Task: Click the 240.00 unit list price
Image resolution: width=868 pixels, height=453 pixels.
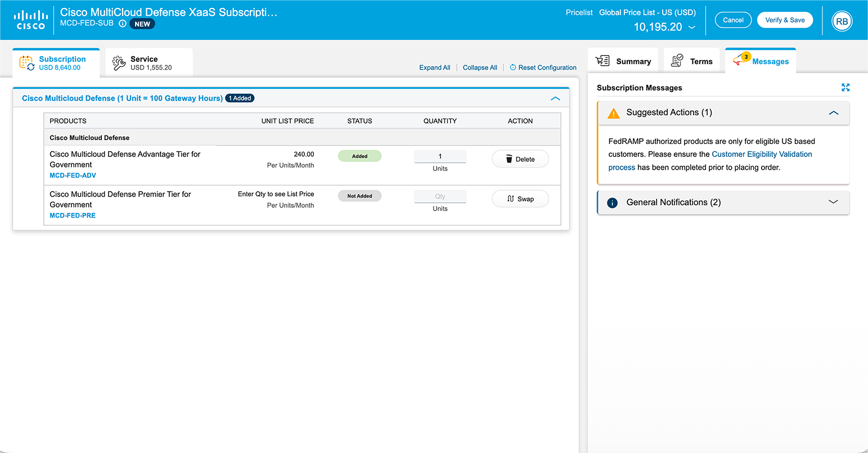Action: [x=304, y=154]
